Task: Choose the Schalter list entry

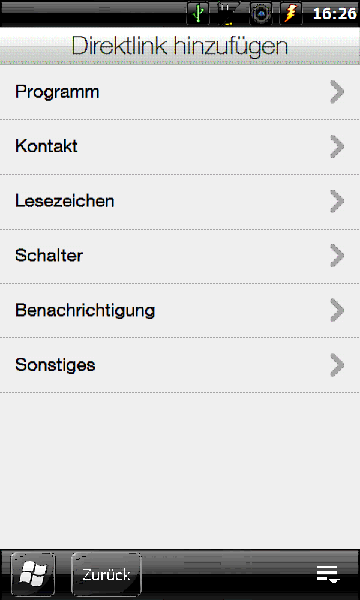Action: [180, 256]
